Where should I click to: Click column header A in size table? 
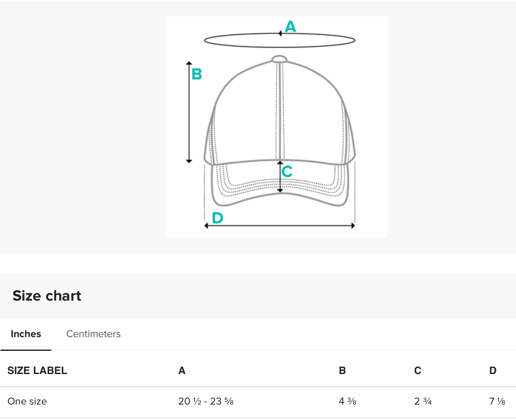coord(182,371)
